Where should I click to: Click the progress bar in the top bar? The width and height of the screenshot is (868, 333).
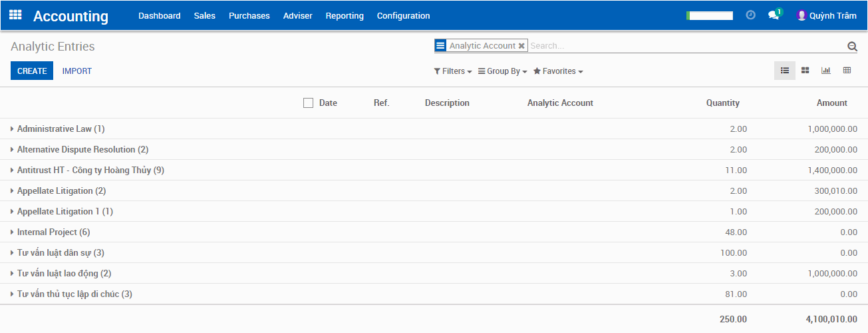710,15
